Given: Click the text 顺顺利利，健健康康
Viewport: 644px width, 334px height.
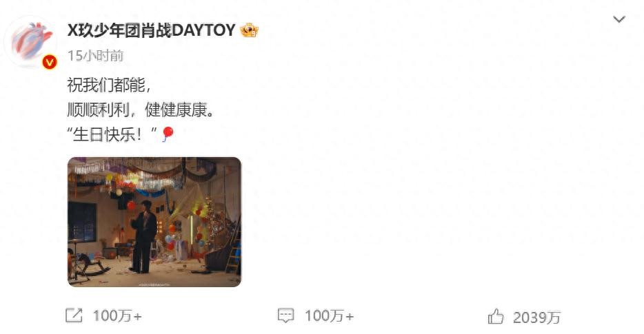Looking at the screenshot, I should tap(141, 109).
